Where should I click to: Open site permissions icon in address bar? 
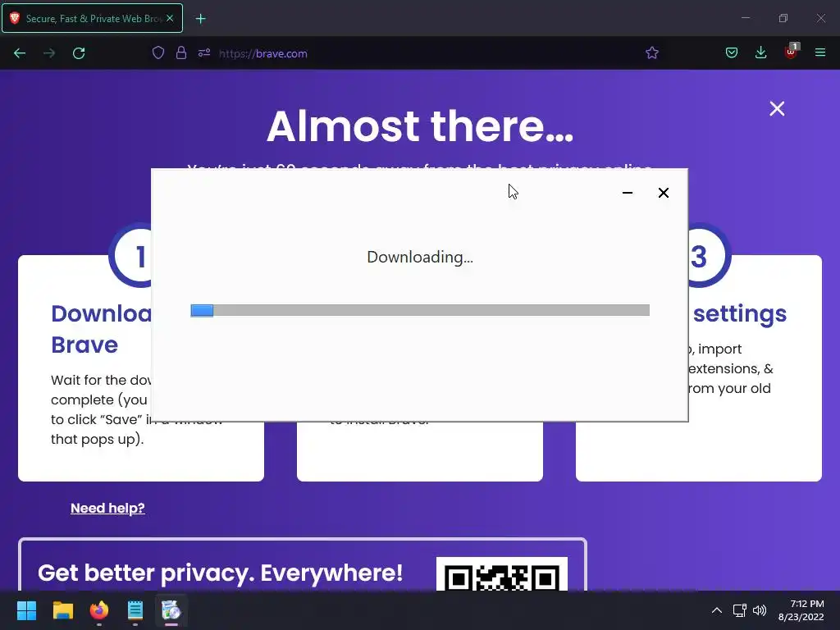[x=204, y=53]
